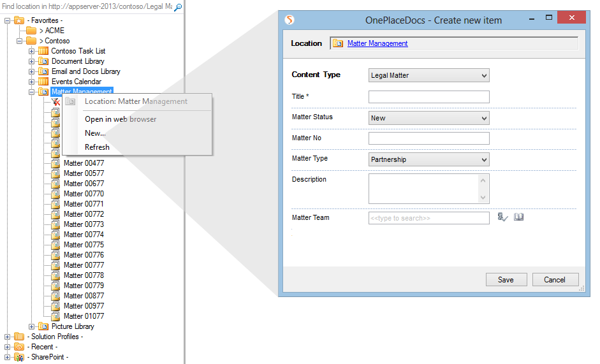Choose New... from the context menu
The height and width of the screenshot is (364, 600).
coord(95,133)
